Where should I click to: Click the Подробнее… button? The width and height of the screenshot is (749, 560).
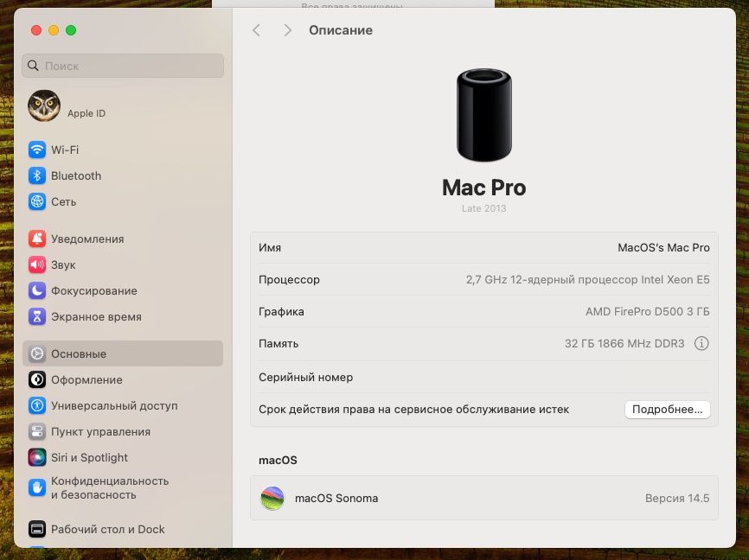(668, 410)
